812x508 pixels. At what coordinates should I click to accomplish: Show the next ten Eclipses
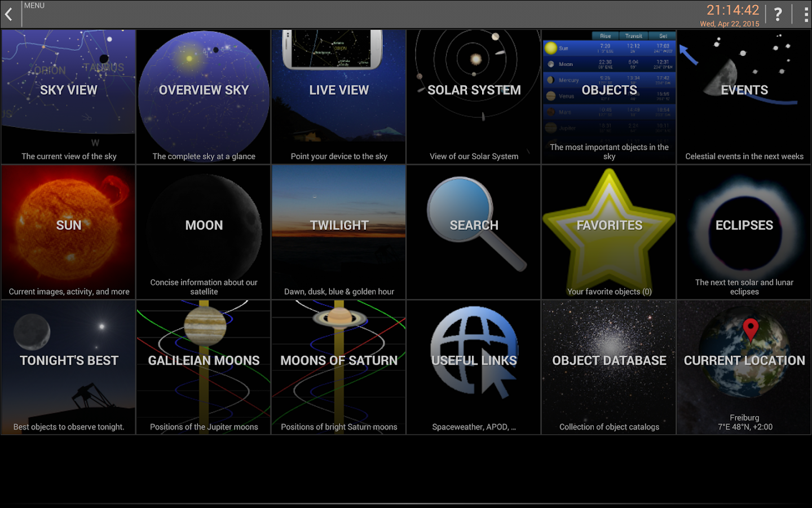coord(744,231)
